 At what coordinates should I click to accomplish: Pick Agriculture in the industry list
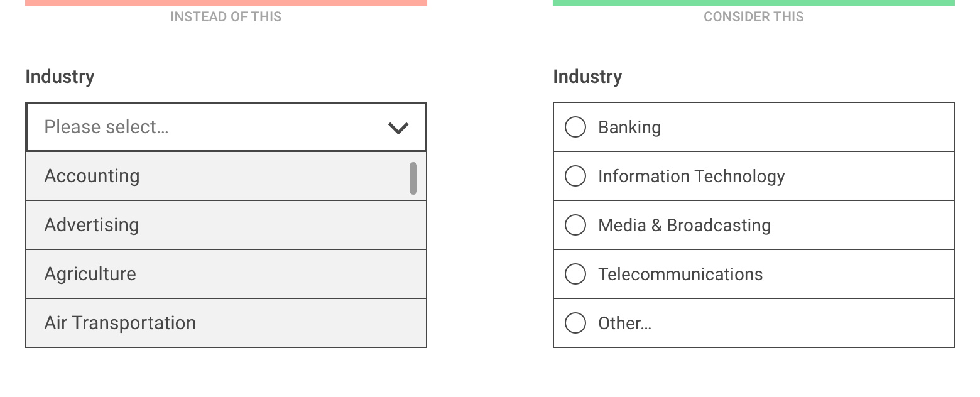click(90, 274)
